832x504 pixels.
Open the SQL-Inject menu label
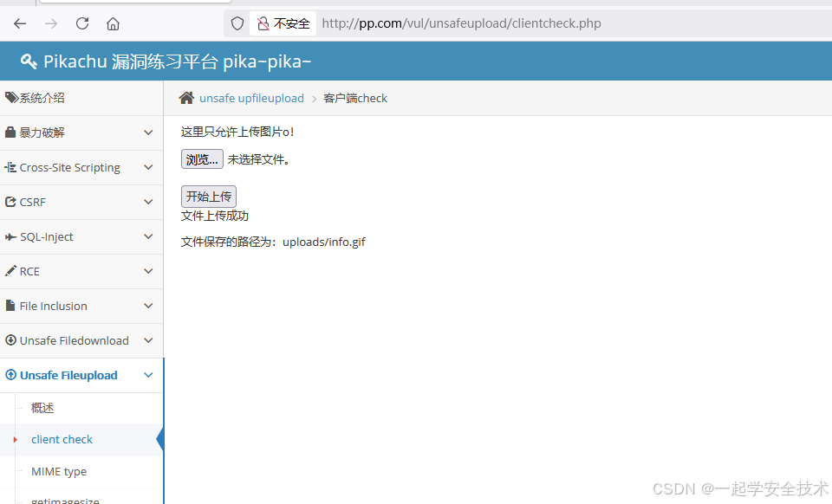pyautogui.click(x=47, y=237)
